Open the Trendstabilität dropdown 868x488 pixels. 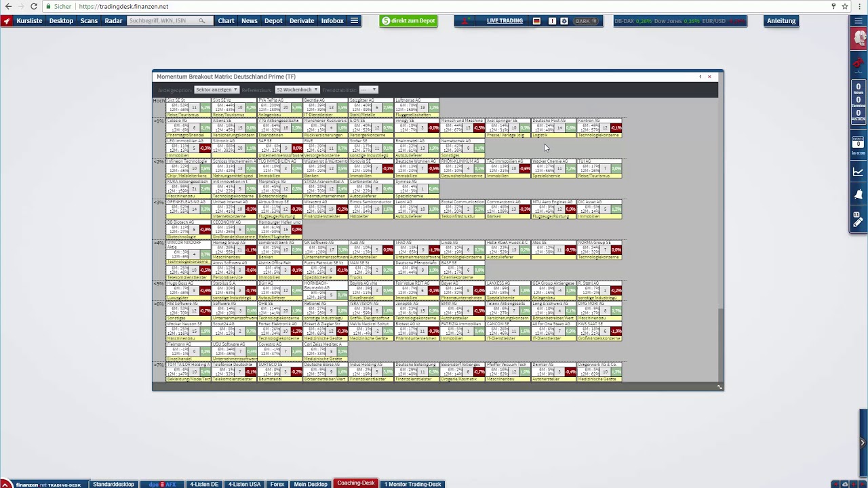(368, 89)
